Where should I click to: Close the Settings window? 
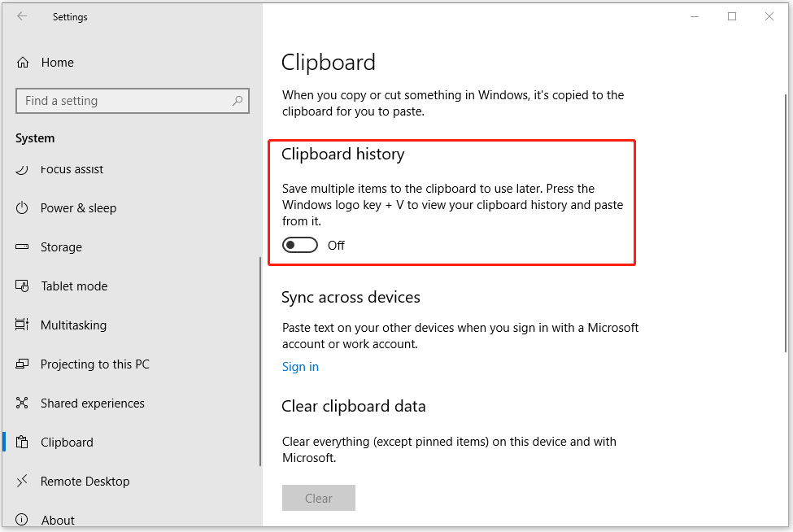(769, 17)
